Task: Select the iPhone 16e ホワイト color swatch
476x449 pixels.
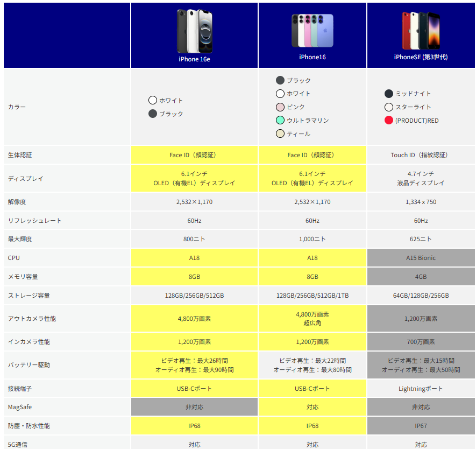Action: click(153, 100)
